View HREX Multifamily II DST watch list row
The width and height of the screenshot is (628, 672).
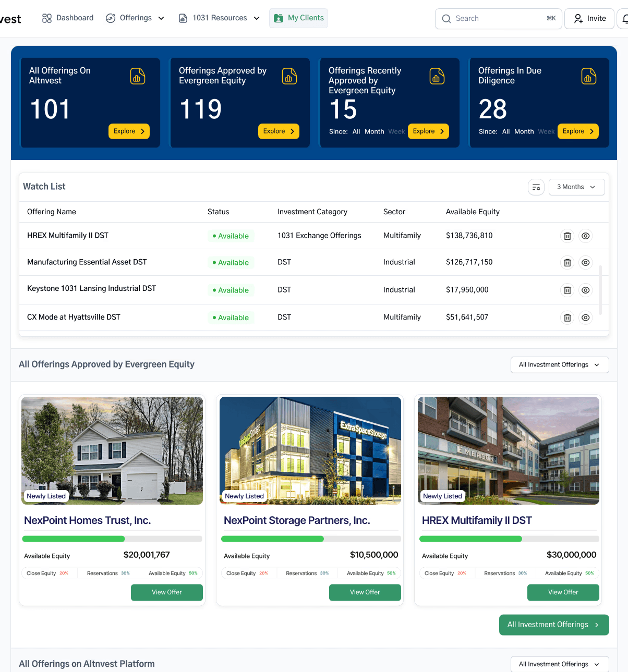click(586, 236)
